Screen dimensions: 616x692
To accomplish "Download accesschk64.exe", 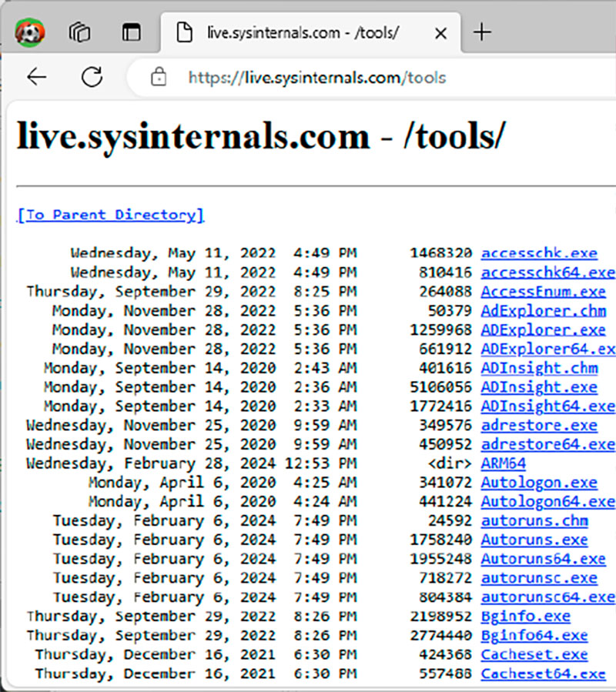I will [548, 272].
